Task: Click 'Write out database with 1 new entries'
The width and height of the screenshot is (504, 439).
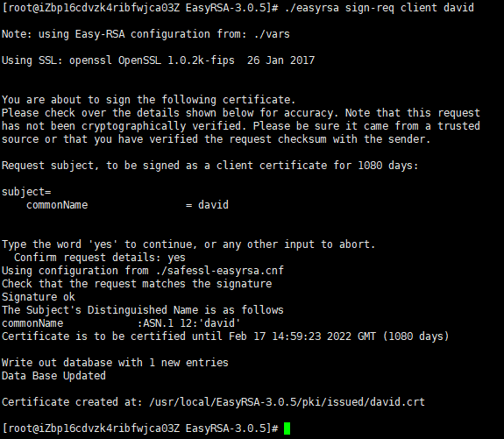Action: pos(115,363)
